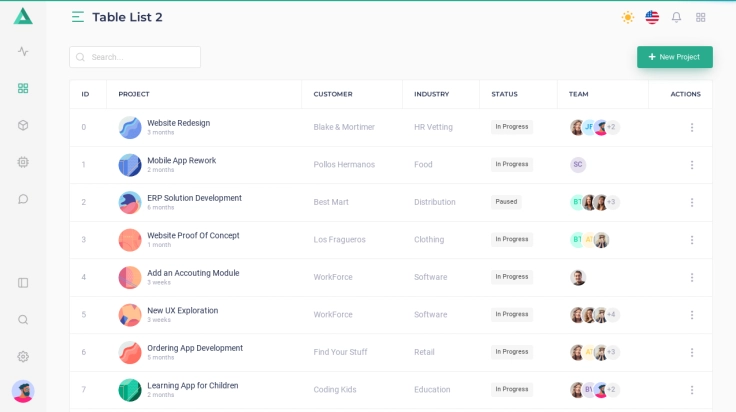Open actions menu for Website Redesign row
736x412 pixels.
pyautogui.click(x=691, y=127)
